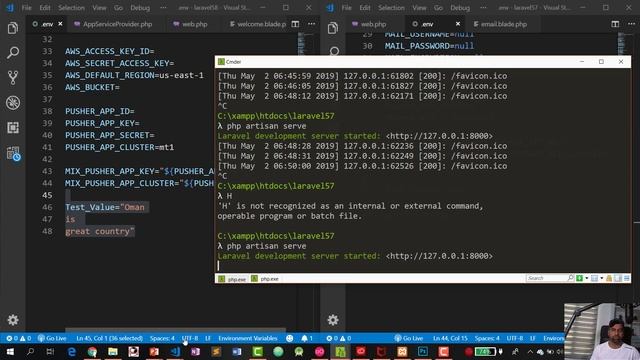Open Selection menu in left VS Code
This screenshot has width=640, height=360.
click(71, 8)
